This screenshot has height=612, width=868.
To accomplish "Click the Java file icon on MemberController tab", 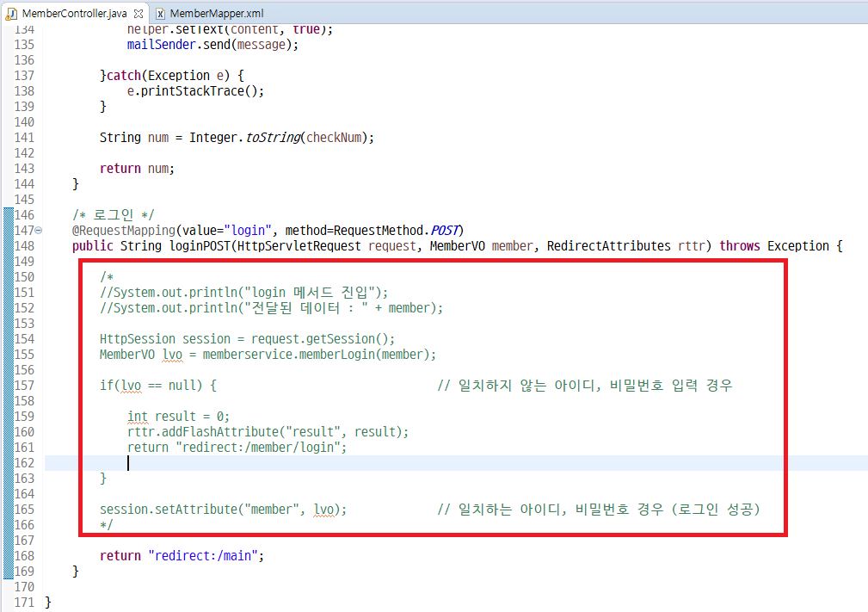I will click(x=11, y=14).
